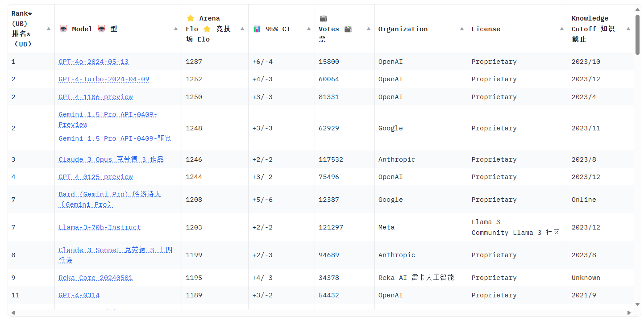Sort table by Arena Elo arrow

pyautogui.click(x=242, y=29)
